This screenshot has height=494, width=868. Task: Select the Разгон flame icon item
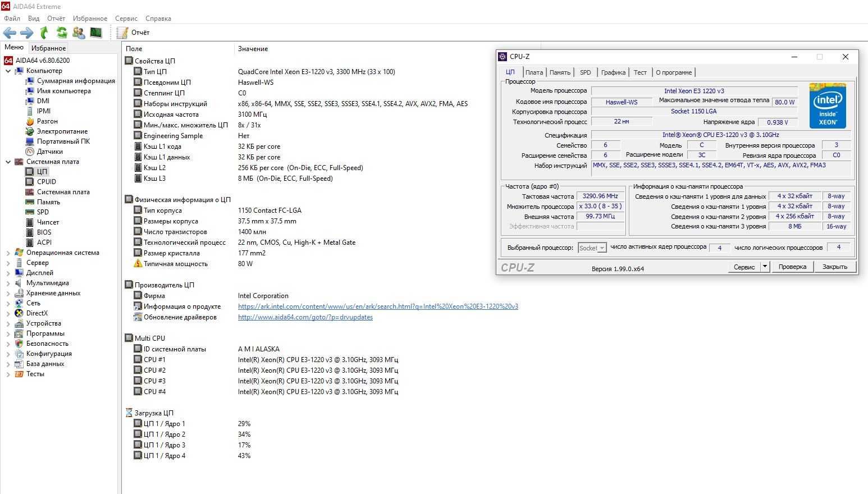click(x=30, y=121)
